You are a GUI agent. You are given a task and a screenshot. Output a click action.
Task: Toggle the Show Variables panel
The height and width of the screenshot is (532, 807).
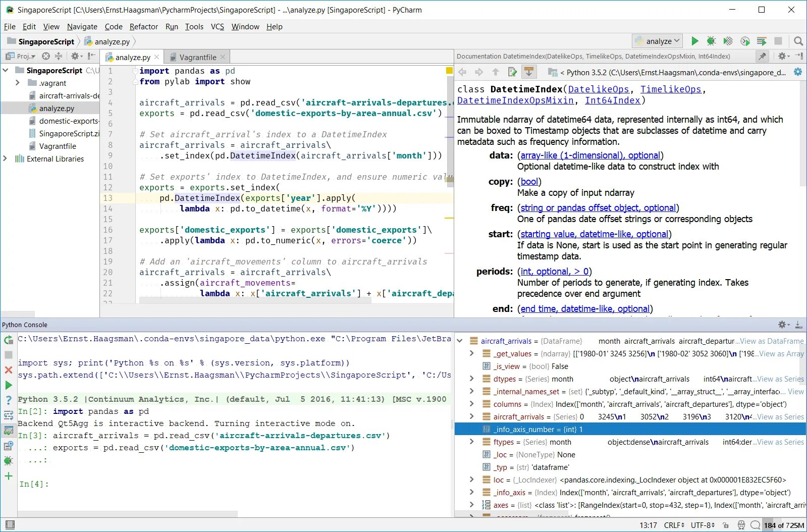pyautogui.click(x=9, y=431)
